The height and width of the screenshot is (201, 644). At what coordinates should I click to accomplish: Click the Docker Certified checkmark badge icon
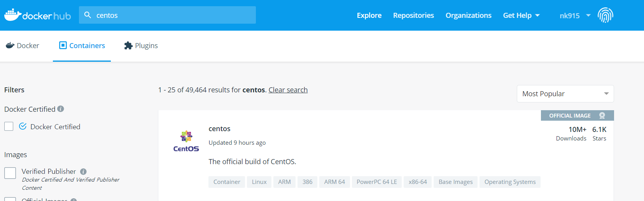pos(23,126)
